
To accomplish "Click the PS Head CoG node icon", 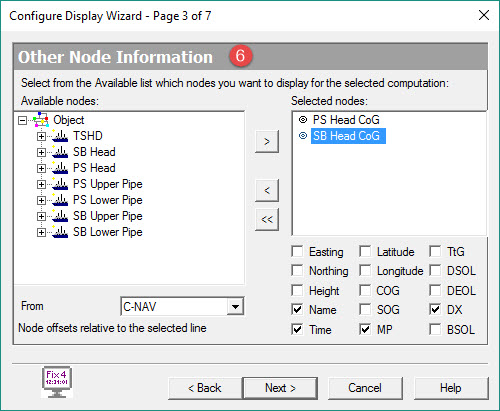I will [303, 119].
